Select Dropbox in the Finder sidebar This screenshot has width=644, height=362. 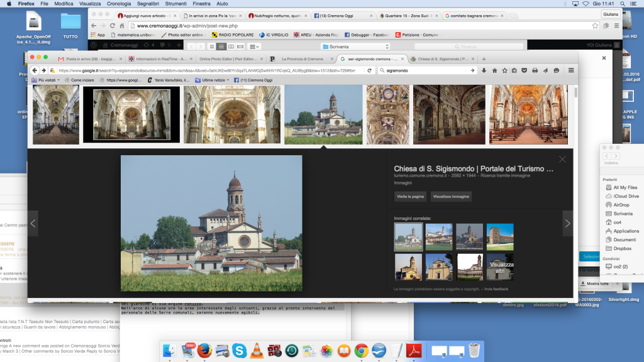click(x=622, y=248)
